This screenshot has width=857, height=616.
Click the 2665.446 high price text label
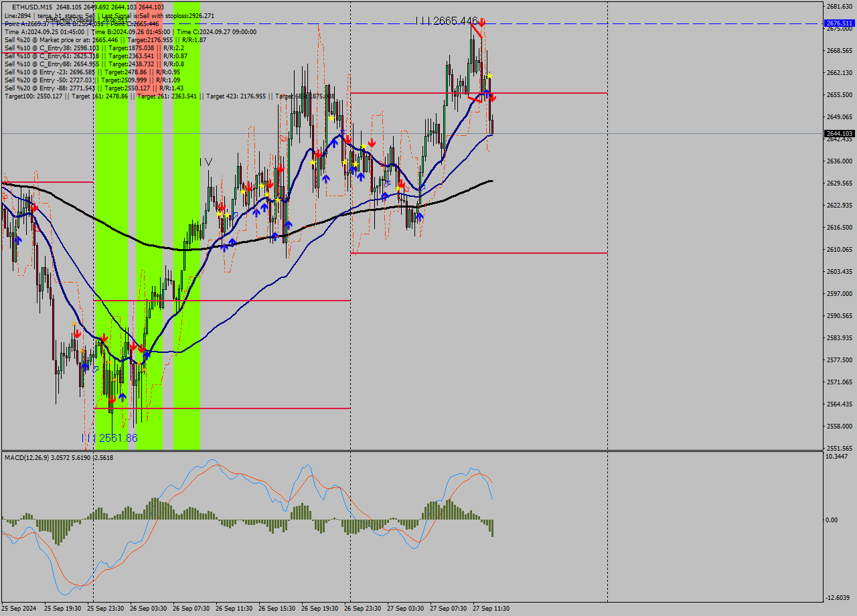(x=455, y=21)
